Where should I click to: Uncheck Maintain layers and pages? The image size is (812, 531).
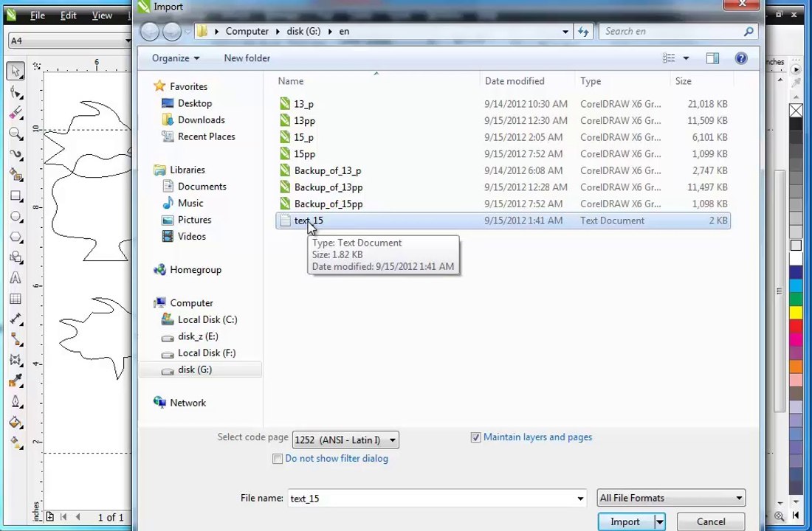pyautogui.click(x=476, y=437)
